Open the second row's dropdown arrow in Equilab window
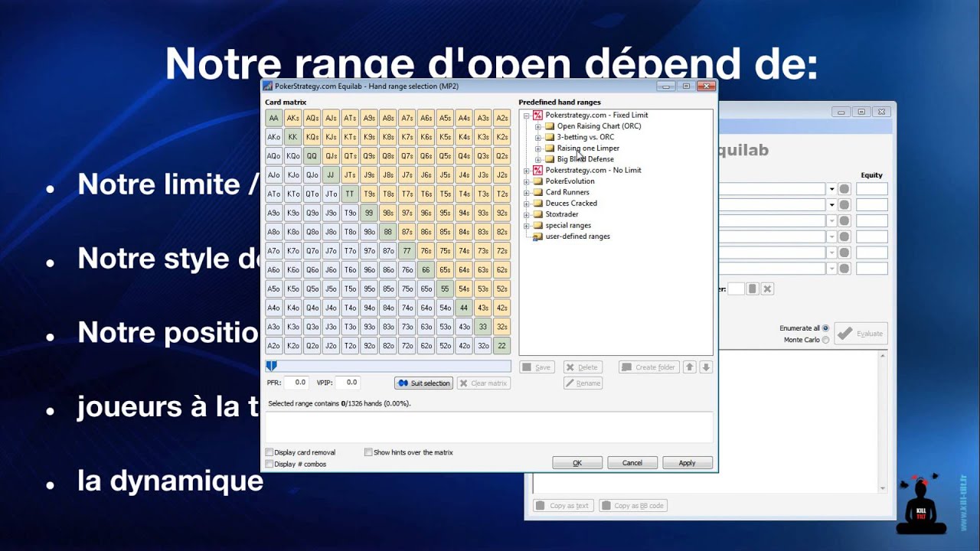Image resolution: width=980 pixels, height=551 pixels. (x=831, y=205)
